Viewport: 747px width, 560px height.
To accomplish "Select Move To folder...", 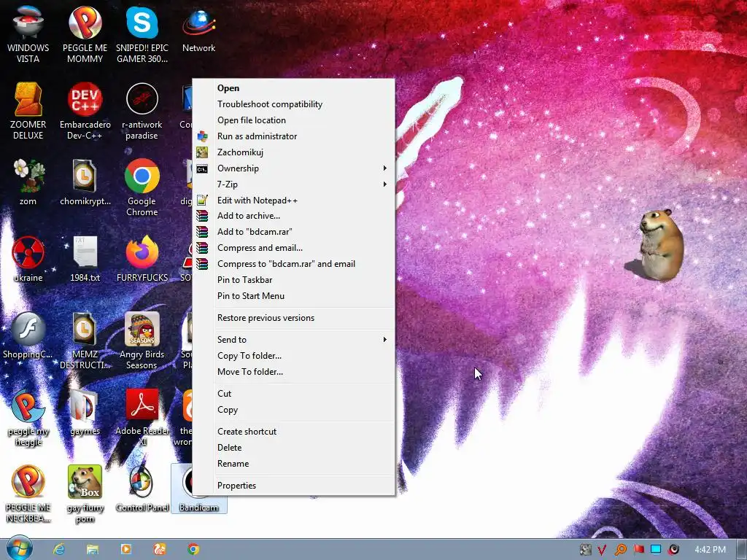I will pyautogui.click(x=293, y=372).
